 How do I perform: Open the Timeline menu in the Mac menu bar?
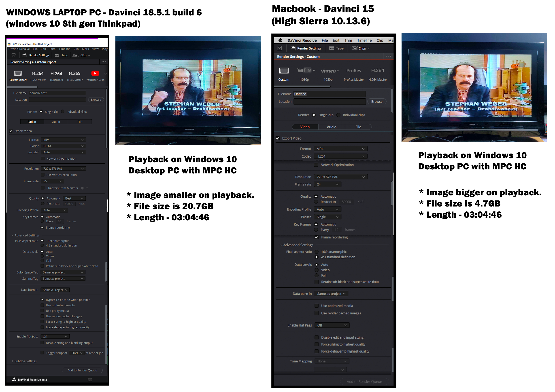(364, 40)
